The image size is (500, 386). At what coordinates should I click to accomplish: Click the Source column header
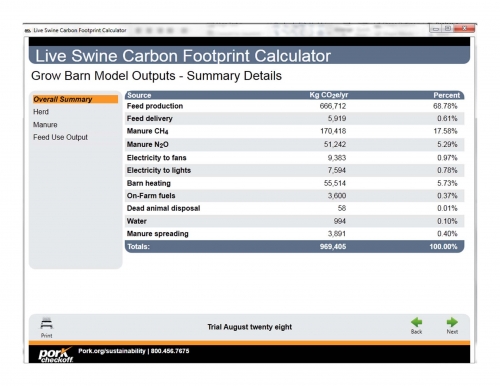point(139,95)
